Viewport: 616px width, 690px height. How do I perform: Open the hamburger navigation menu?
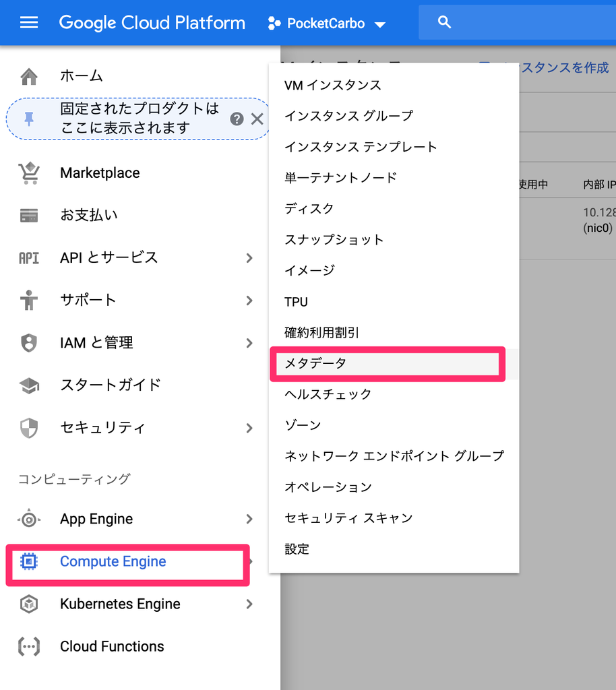[29, 22]
